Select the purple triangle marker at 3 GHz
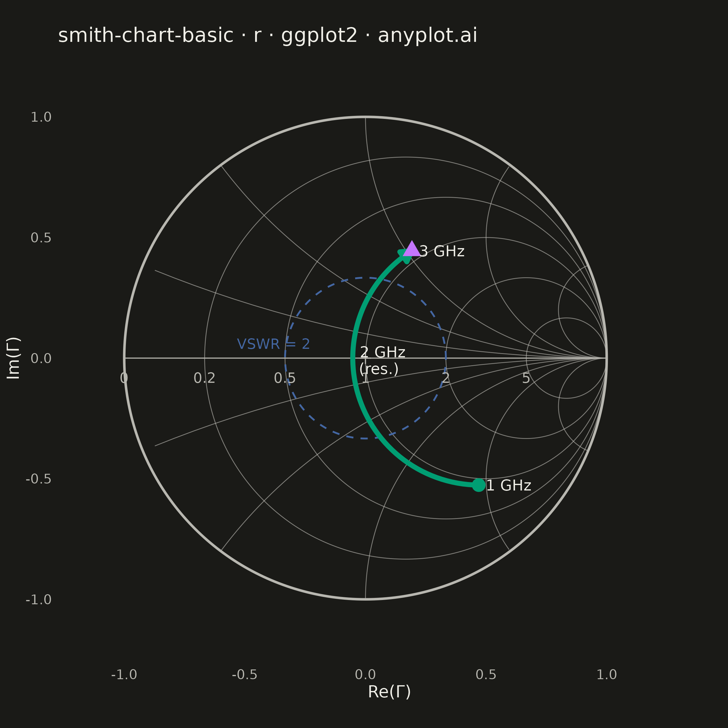 [x=412, y=249]
